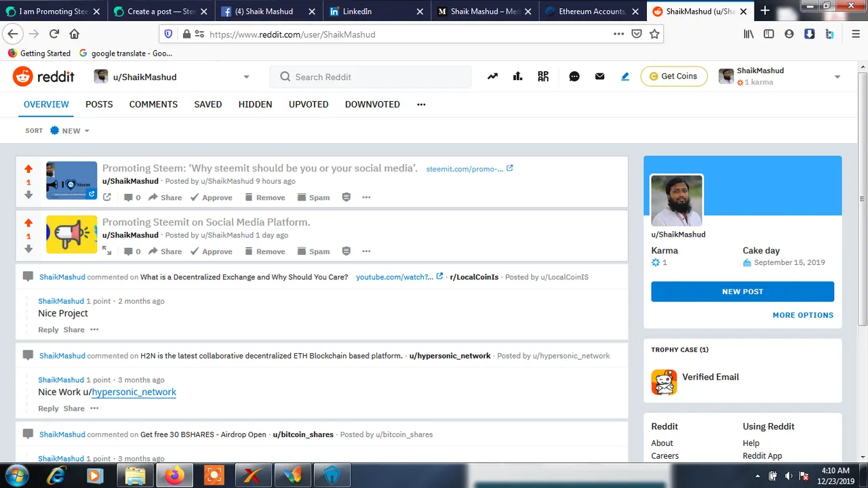Open external link icon under Promoting Steem thumbnail
Screen dimensions: 868x488
coord(107,197)
